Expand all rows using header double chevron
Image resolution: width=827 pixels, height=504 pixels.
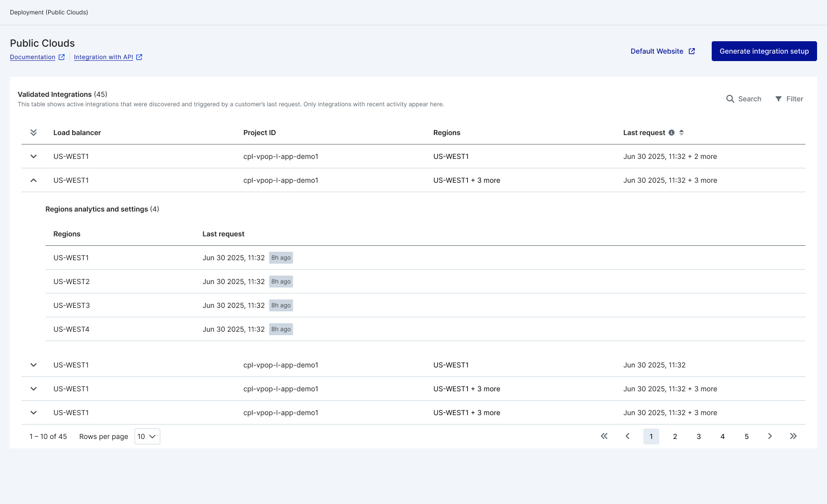[33, 133]
